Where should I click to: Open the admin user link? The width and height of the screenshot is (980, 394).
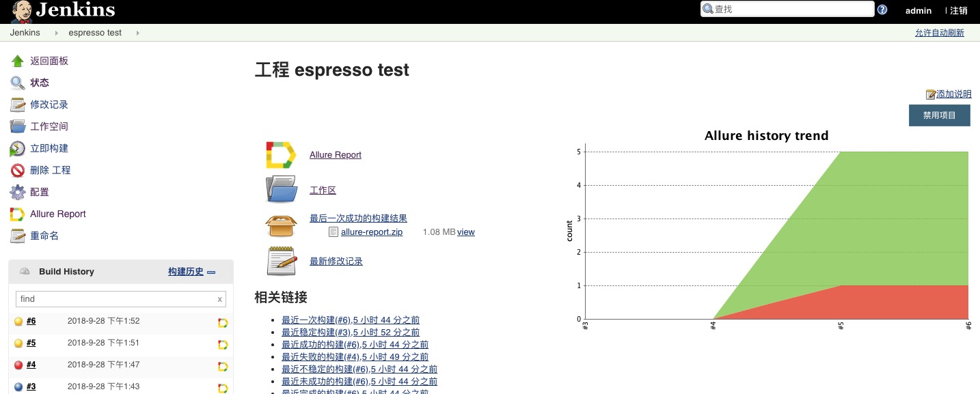[x=918, y=10]
